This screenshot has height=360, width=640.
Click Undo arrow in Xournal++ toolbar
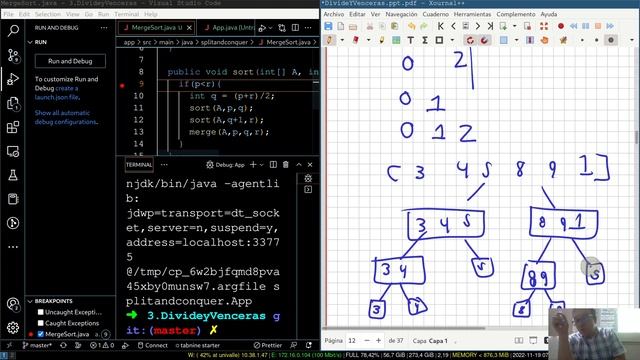(411, 26)
